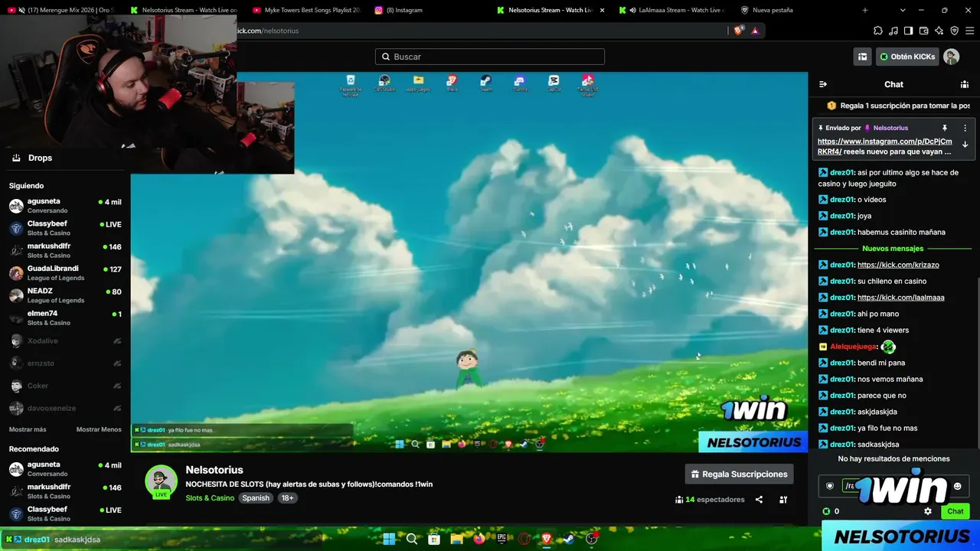This screenshot has width=980, height=551.
Task: Click the chat identity shield icon
Action: point(830,486)
